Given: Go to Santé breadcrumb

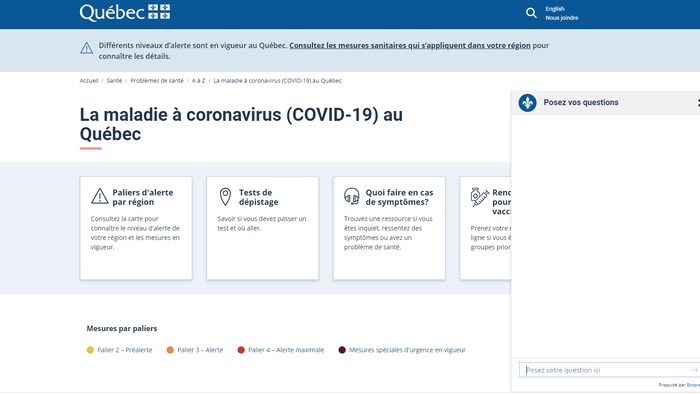Looking at the screenshot, I should [114, 81].
